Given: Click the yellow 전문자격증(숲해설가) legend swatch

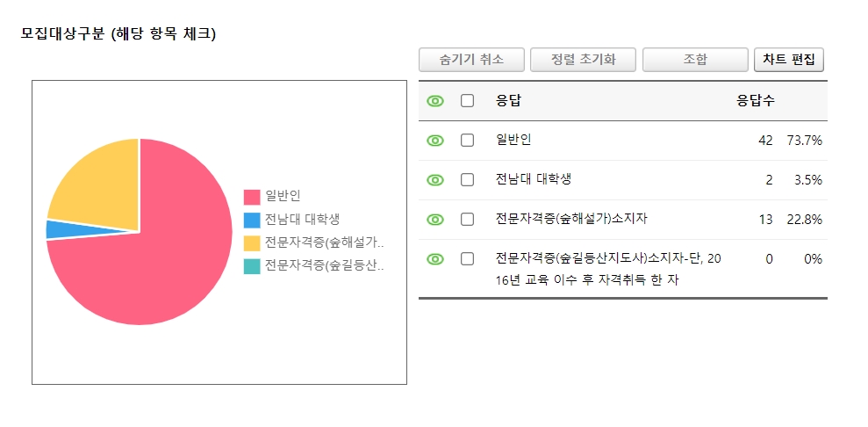Looking at the screenshot, I should point(252,243).
